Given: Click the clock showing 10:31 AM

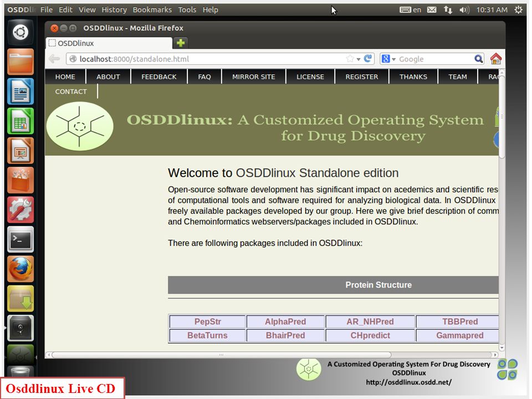Looking at the screenshot, I should coord(492,10).
